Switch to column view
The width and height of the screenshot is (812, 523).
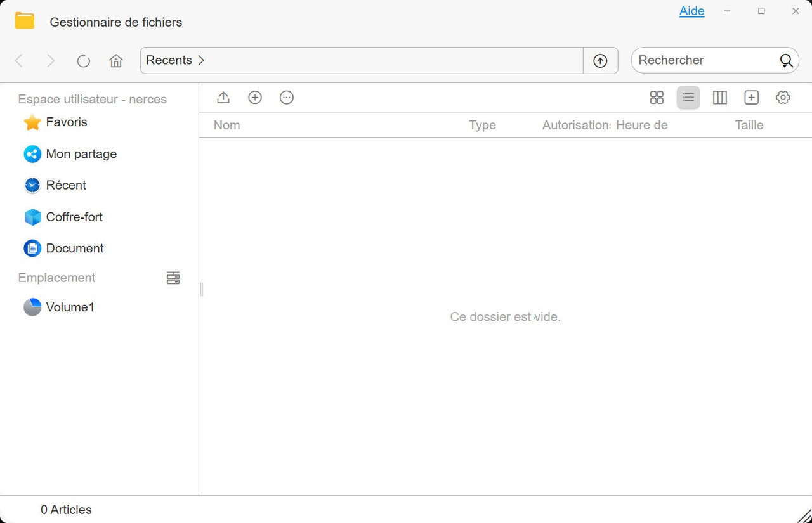pos(720,98)
